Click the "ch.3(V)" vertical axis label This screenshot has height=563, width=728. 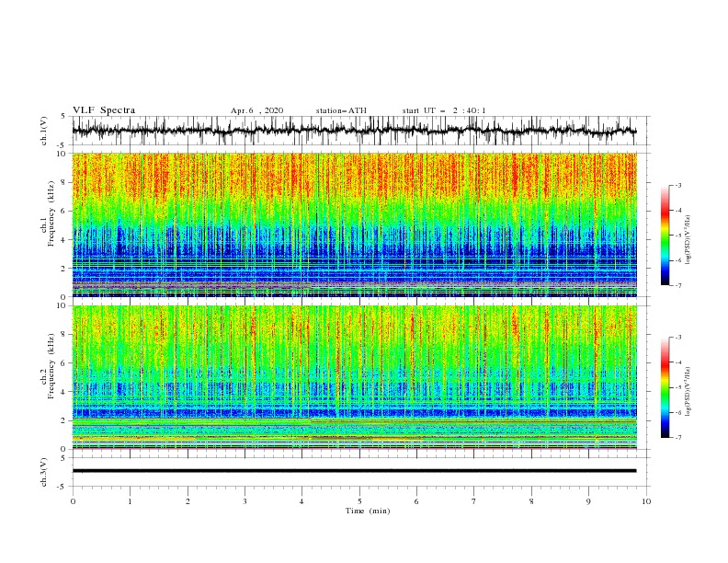pyautogui.click(x=44, y=472)
